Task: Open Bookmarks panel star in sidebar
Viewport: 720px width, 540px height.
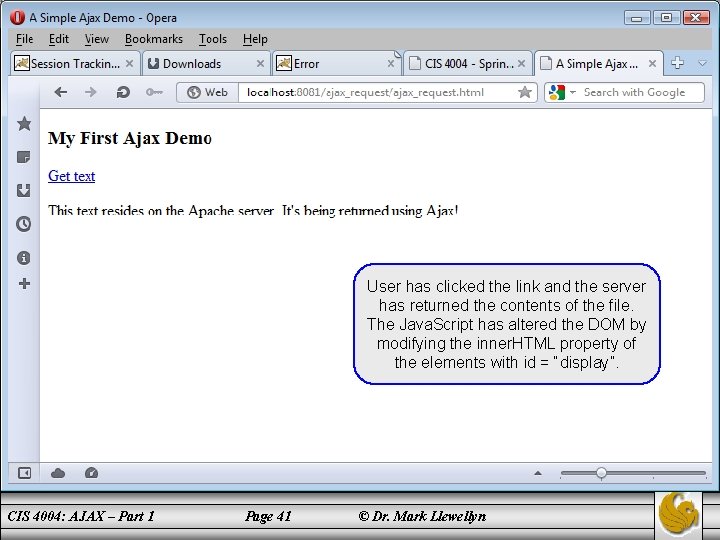Action: pos(24,123)
